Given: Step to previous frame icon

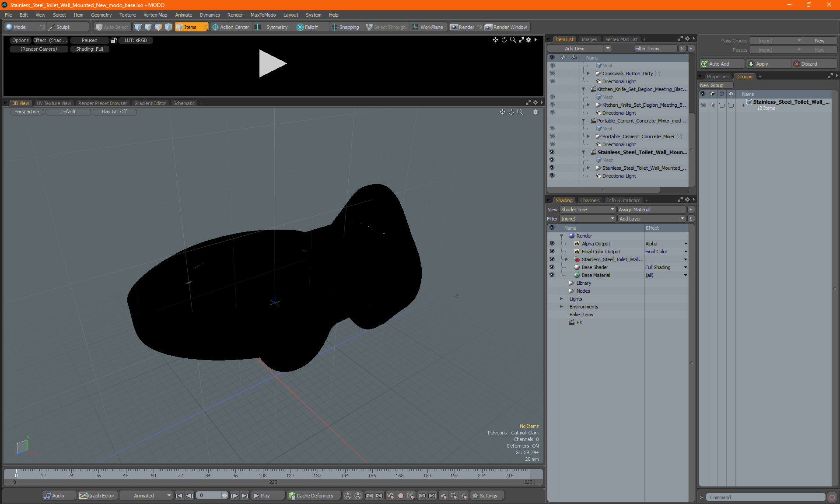Looking at the screenshot, I should pyautogui.click(x=189, y=496).
